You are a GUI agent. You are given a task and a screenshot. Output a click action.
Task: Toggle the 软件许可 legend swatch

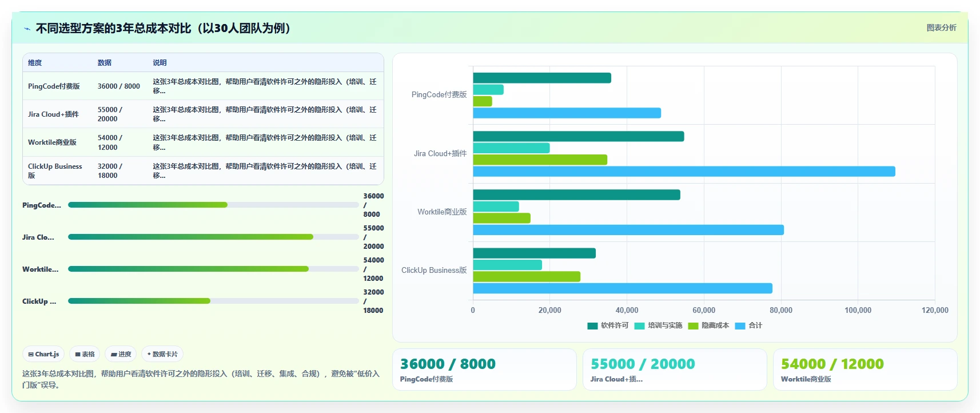[592, 325]
